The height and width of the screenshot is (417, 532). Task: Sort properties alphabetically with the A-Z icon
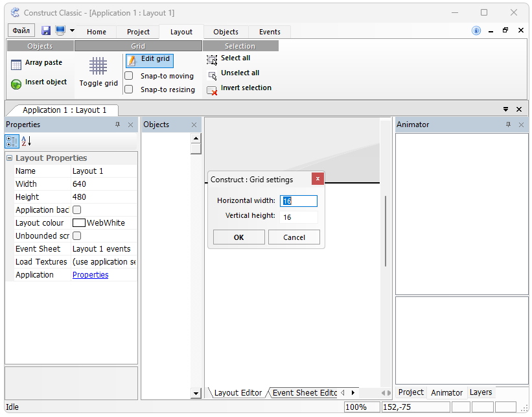point(26,141)
